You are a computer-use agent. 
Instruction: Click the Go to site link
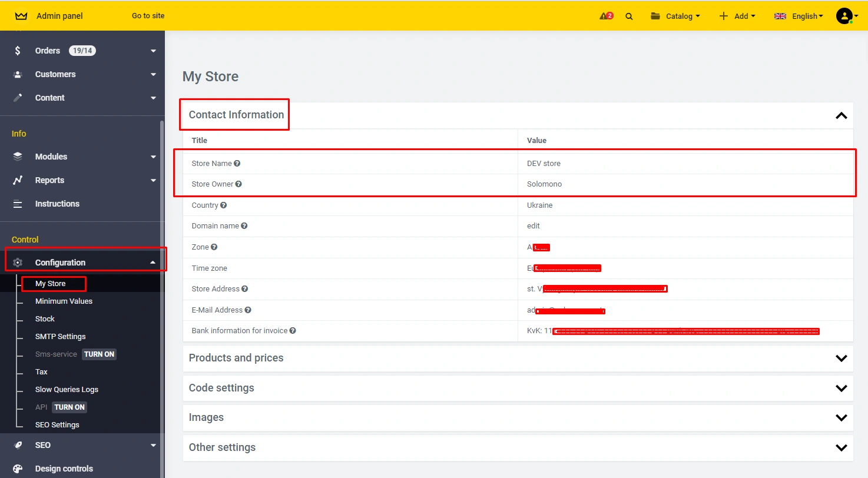click(148, 16)
